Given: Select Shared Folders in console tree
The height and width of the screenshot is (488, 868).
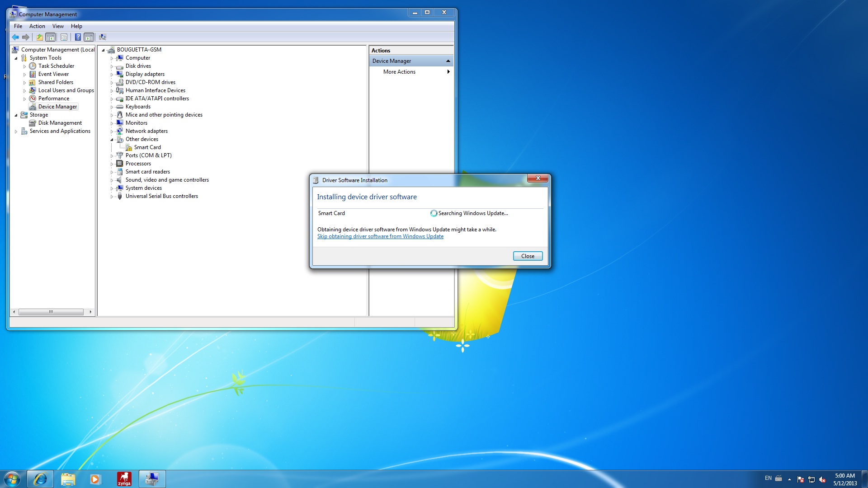Looking at the screenshot, I should point(56,82).
